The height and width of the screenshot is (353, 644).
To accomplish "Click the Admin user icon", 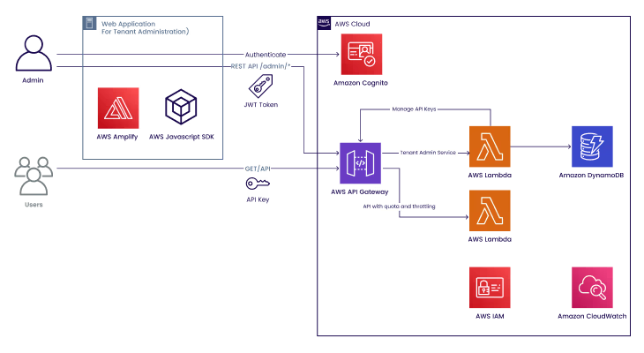I will (34, 53).
